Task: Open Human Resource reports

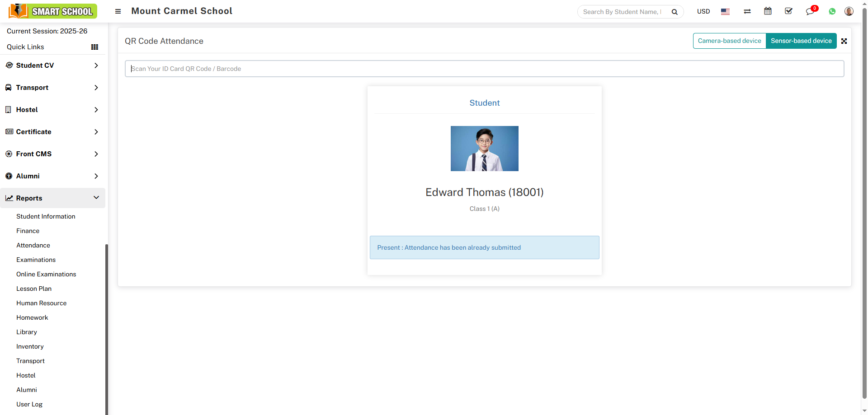Action: [x=41, y=303]
